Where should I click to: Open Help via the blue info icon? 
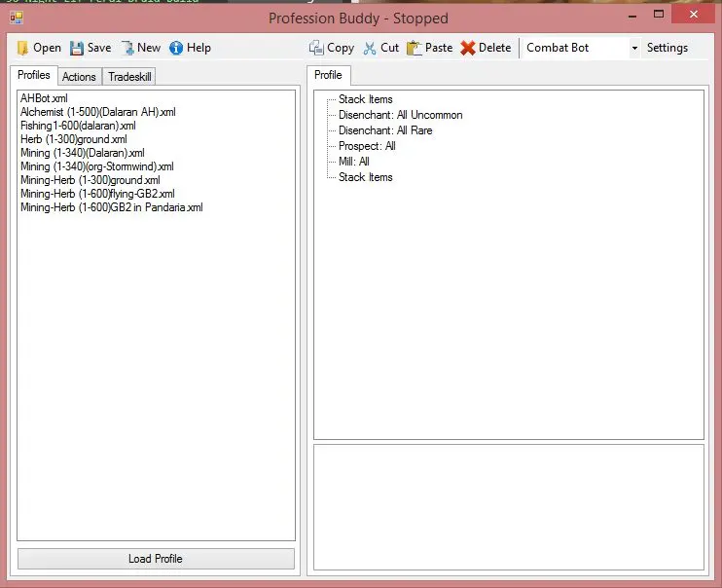tap(176, 48)
